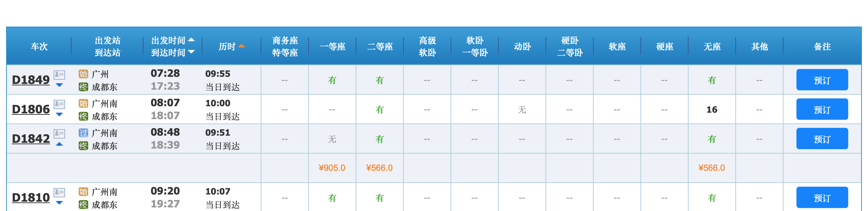Click the 无座 column header
This screenshot has width=868, height=211.
(712, 47)
